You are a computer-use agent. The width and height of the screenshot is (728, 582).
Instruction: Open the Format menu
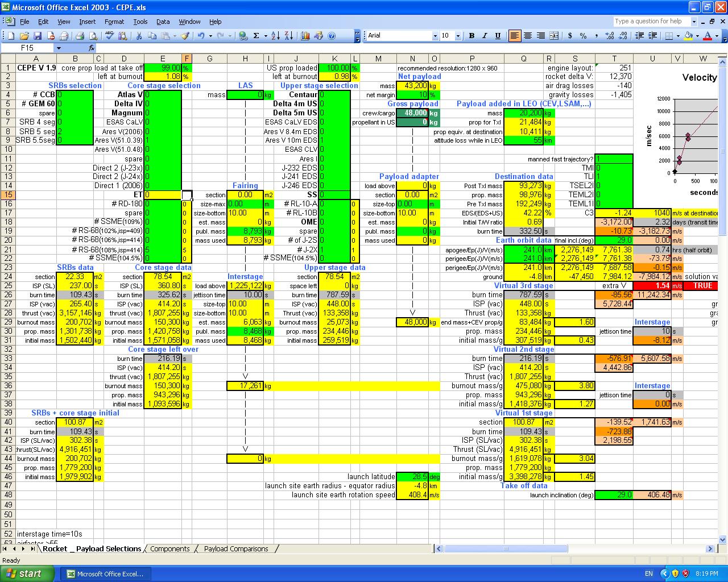(114, 22)
